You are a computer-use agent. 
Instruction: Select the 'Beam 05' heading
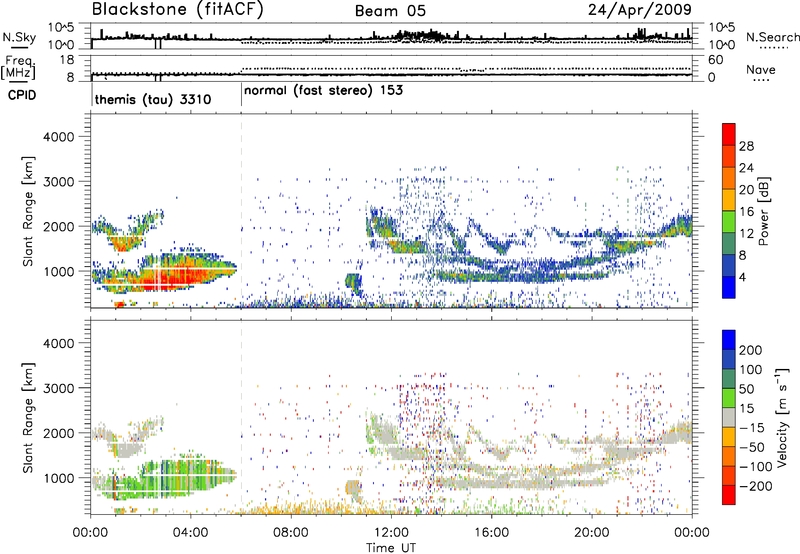pyautogui.click(x=390, y=11)
